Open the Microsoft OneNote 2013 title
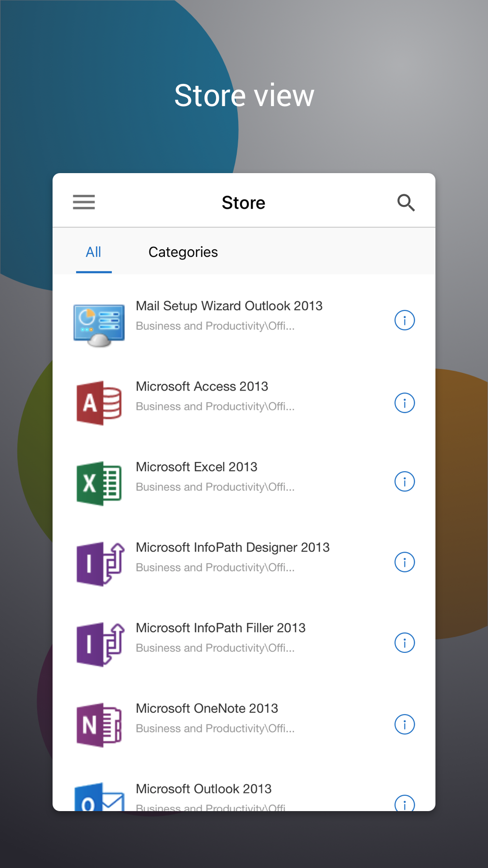 pos(207,708)
